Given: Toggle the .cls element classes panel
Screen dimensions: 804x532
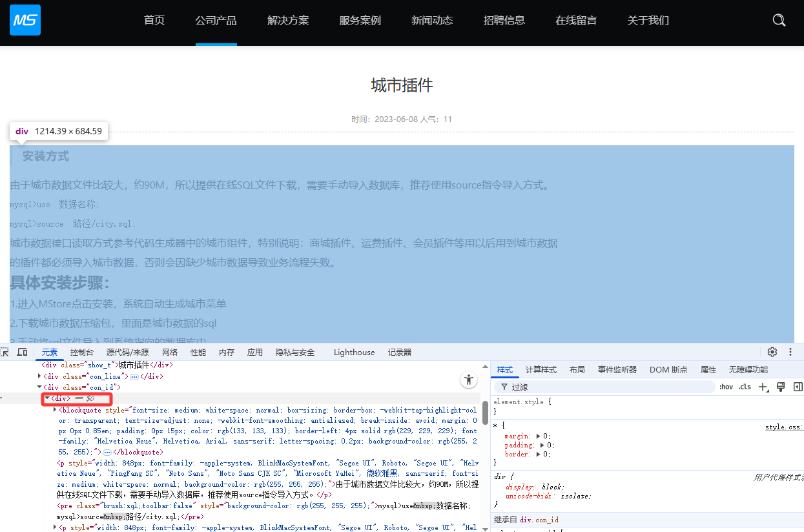Looking at the screenshot, I should click(x=745, y=387).
